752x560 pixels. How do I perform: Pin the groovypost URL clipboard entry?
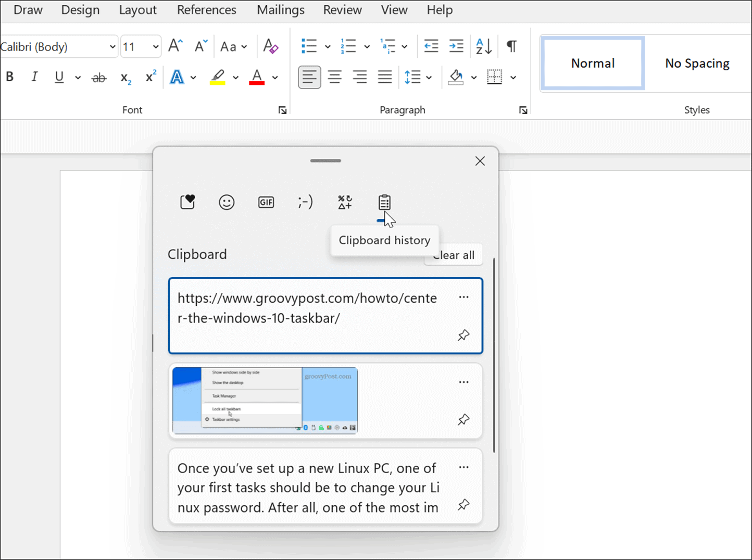pyautogui.click(x=463, y=335)
